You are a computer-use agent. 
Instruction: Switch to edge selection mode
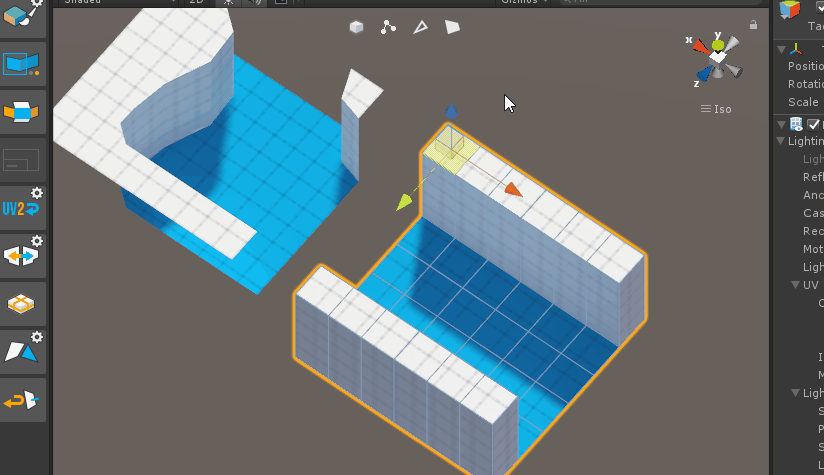coord(420,27)
